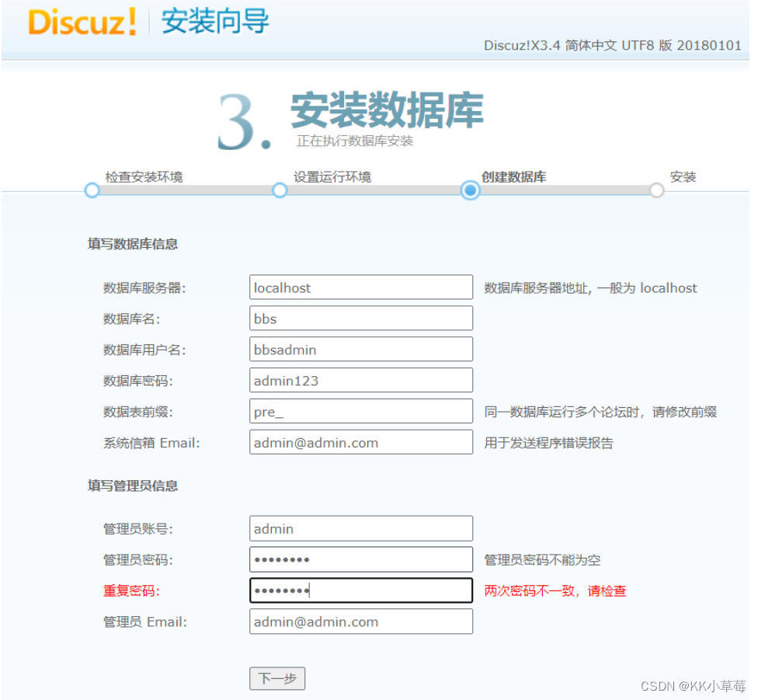Click the 管理员密码不能为空 hint text
The width and height of the screenshot is (758, 700).
(x=542, y=560)
